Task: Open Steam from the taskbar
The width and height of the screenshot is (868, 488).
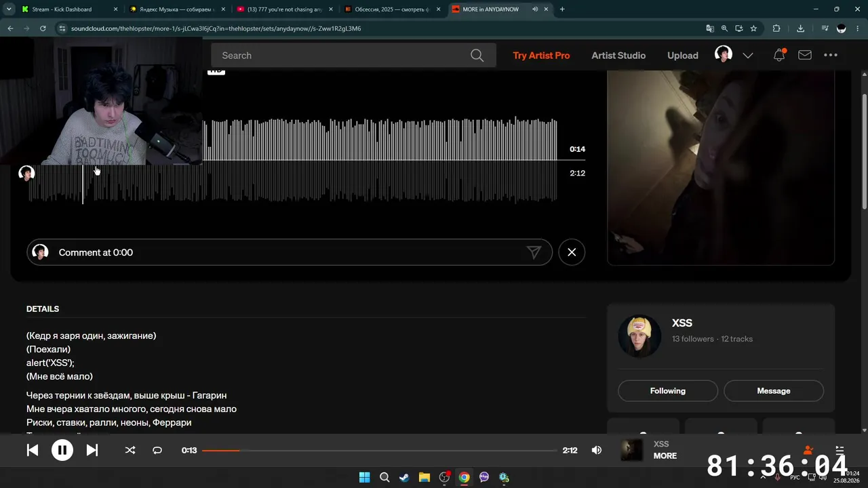Action: click(x=404, y=477)
